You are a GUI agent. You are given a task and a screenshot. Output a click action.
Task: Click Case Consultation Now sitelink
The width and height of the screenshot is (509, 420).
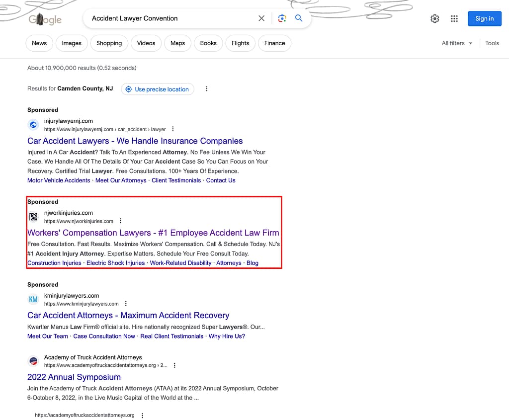(104, 336)
